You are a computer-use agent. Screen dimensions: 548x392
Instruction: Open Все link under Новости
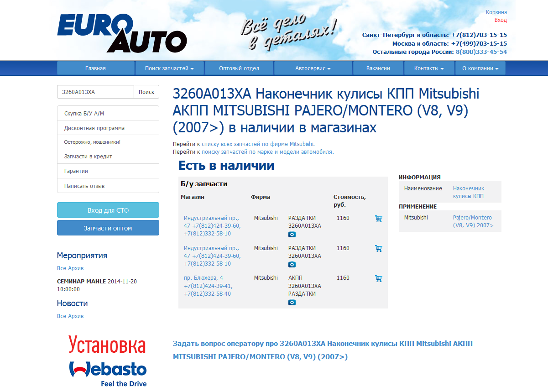tap(62, 316)
